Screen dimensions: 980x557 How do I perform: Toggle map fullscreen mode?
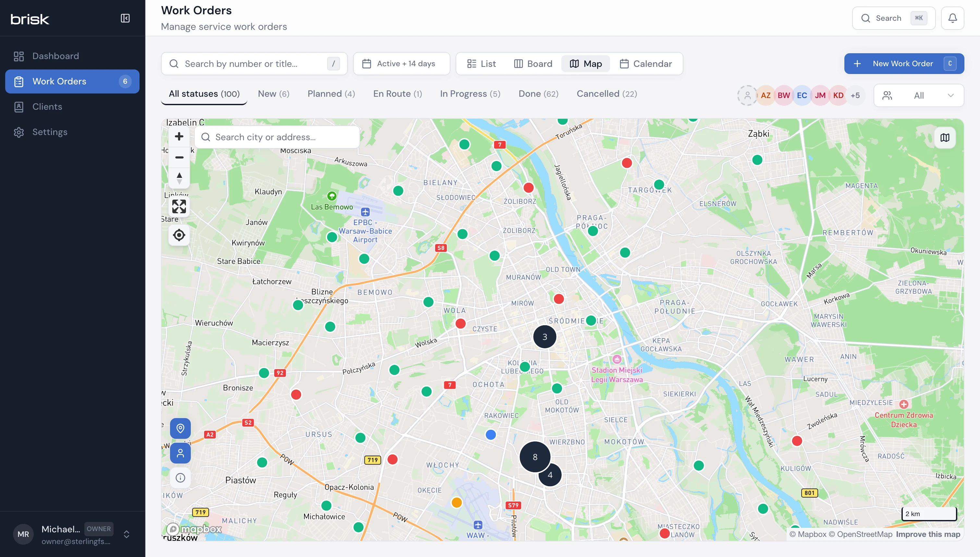click(x=179, y=206)
